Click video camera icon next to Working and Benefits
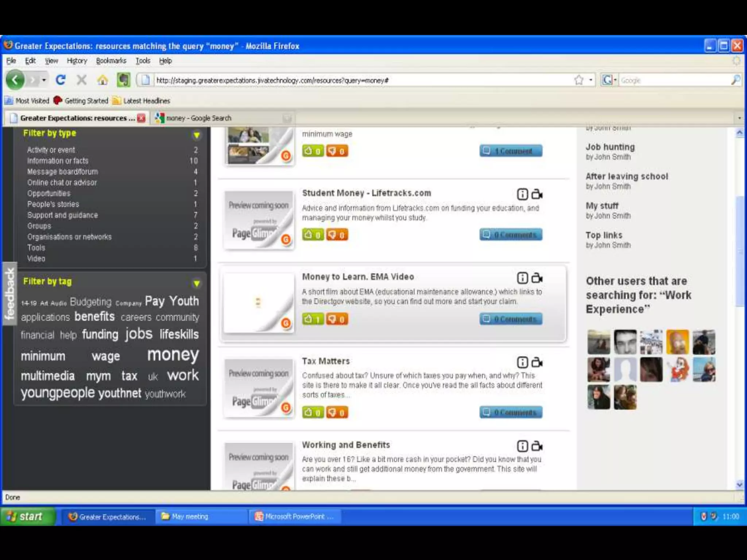This screenshot has width=747, height=560. click(537, 446)
